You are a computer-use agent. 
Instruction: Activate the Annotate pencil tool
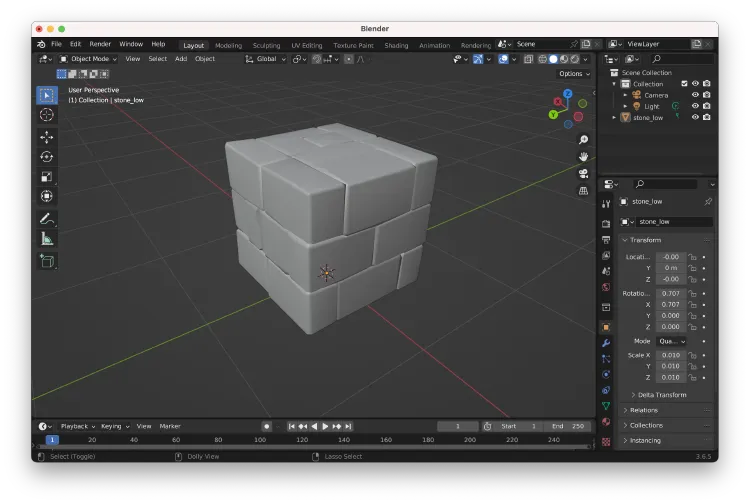click(x=46, y=219)
